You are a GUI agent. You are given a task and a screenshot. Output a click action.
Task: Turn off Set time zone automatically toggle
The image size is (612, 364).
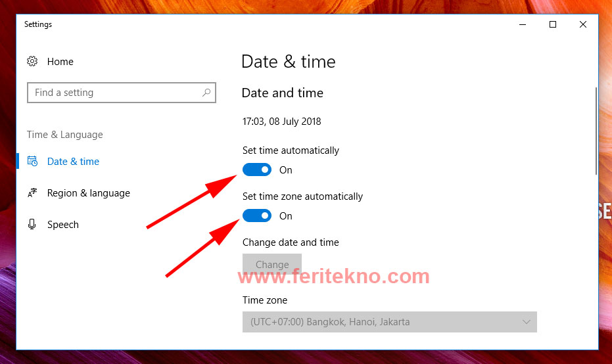[257, 216]
